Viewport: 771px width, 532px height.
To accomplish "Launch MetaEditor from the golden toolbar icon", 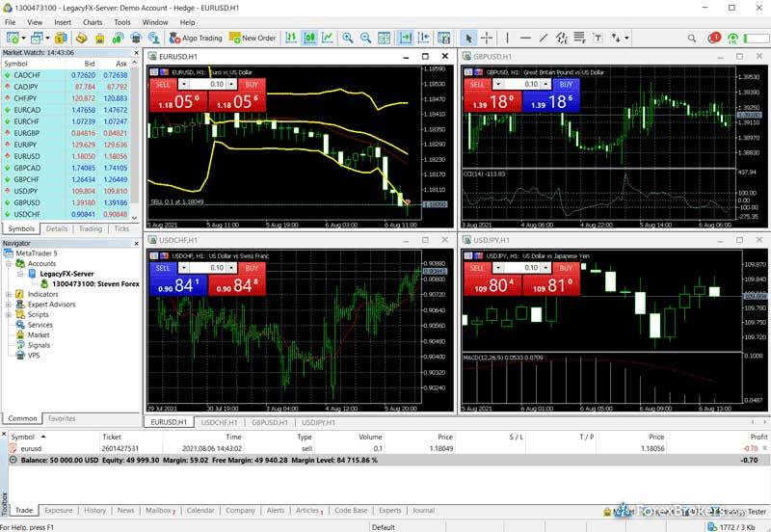I will pyautogui.click(x=81, y=38).
